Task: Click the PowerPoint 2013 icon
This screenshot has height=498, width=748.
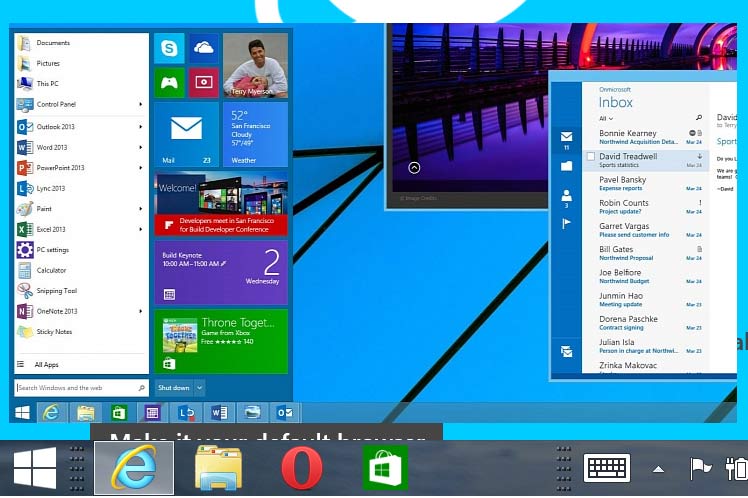Action: click(x=25, y=168)
